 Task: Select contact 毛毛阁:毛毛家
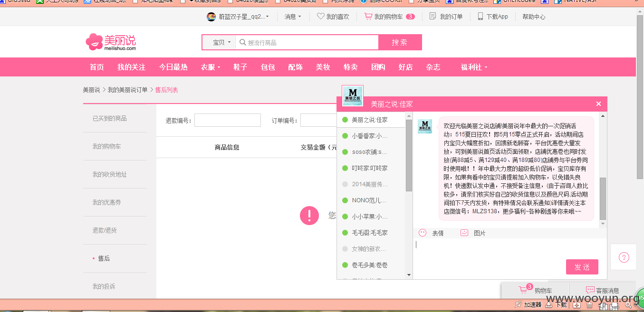[371, 233]
